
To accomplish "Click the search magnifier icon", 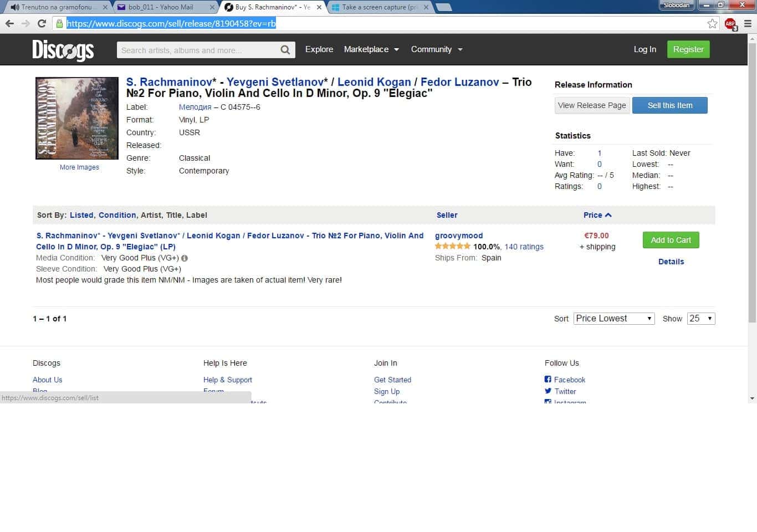I will [285, 50].
